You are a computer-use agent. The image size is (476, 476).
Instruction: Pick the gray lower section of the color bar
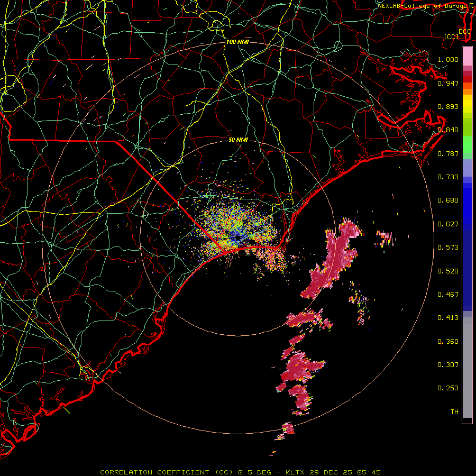tap(467, 368)
